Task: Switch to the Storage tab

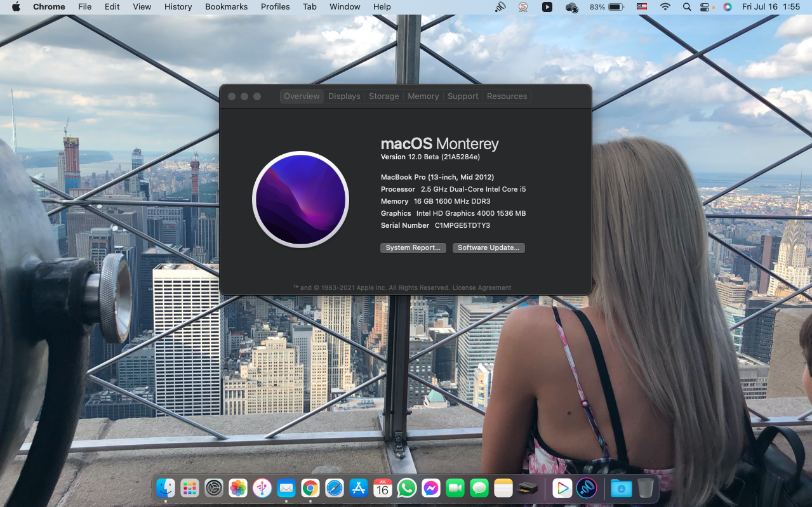Action: (x=384, y=96)
